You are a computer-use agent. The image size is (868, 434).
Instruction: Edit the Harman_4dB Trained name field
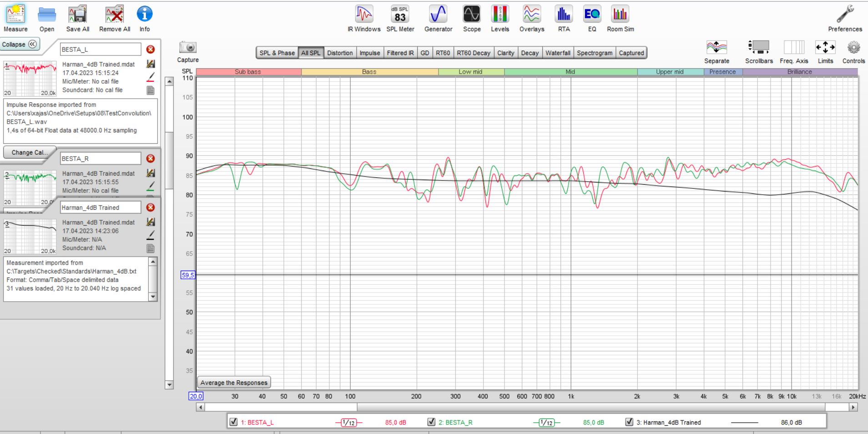coord(101,207)
